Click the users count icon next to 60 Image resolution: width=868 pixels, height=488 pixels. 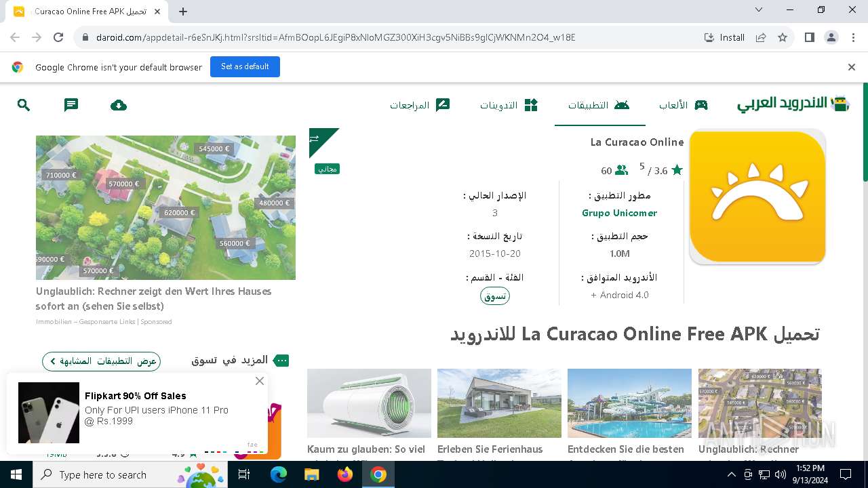621,171
